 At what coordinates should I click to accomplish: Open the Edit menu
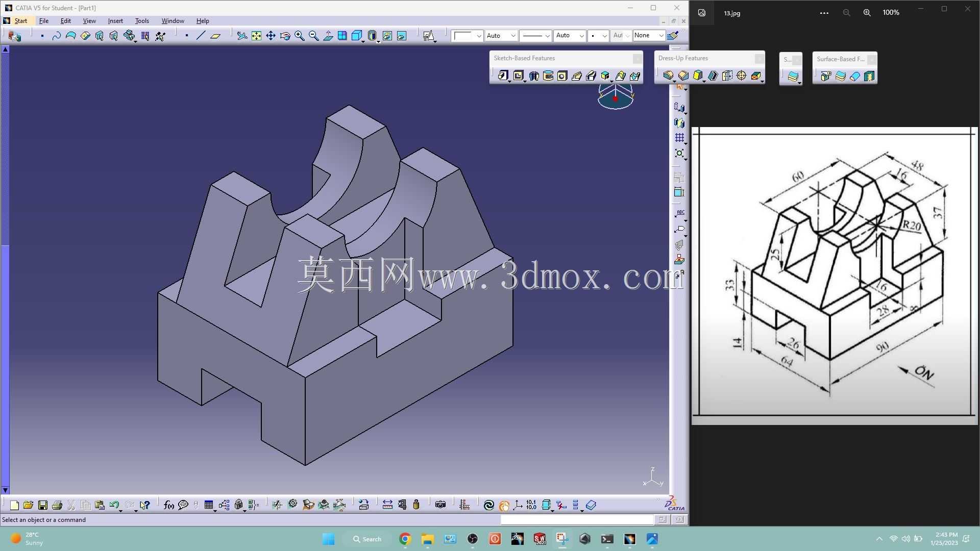[66, 21]
